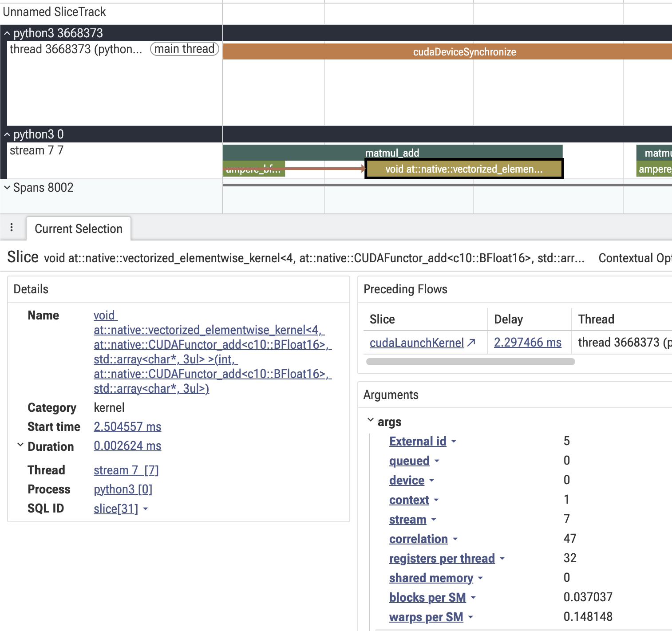Open the External id argument dropdown
Image resolution: width=672 pixels, height=631 pixels.
click(x=454, y=442)
